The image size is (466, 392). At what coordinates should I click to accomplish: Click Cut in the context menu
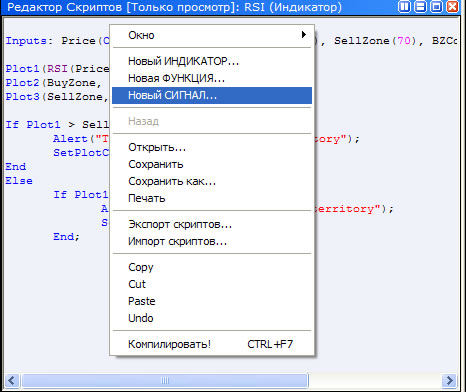pos(212,284)
